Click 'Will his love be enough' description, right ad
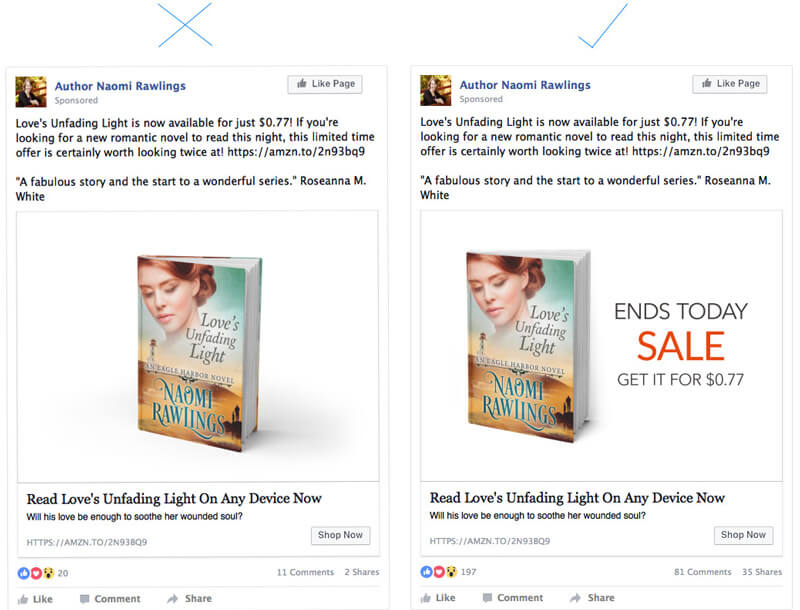Image resolution: width=800 pixels, height=610 pixels. tap(537, 516)
